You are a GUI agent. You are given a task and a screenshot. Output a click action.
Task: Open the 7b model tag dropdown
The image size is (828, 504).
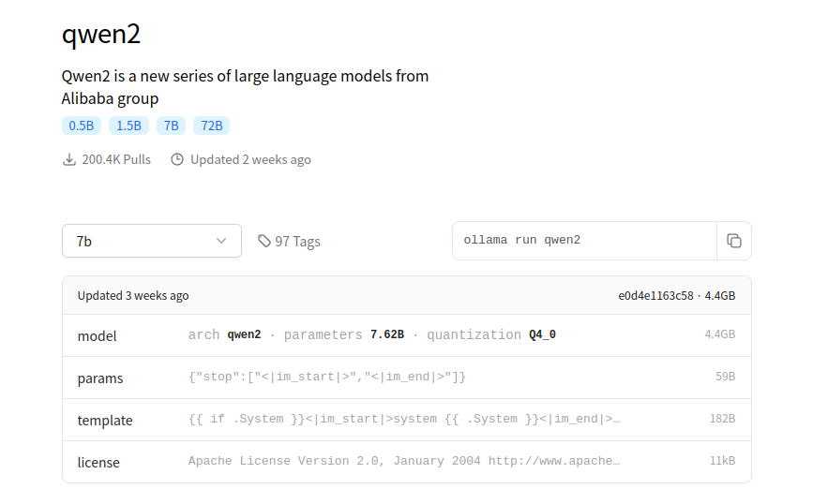tap(152, 241)
